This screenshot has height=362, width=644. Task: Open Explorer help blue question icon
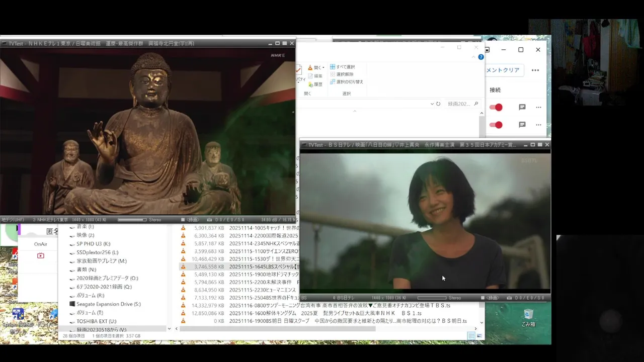[x=481, y=57]
